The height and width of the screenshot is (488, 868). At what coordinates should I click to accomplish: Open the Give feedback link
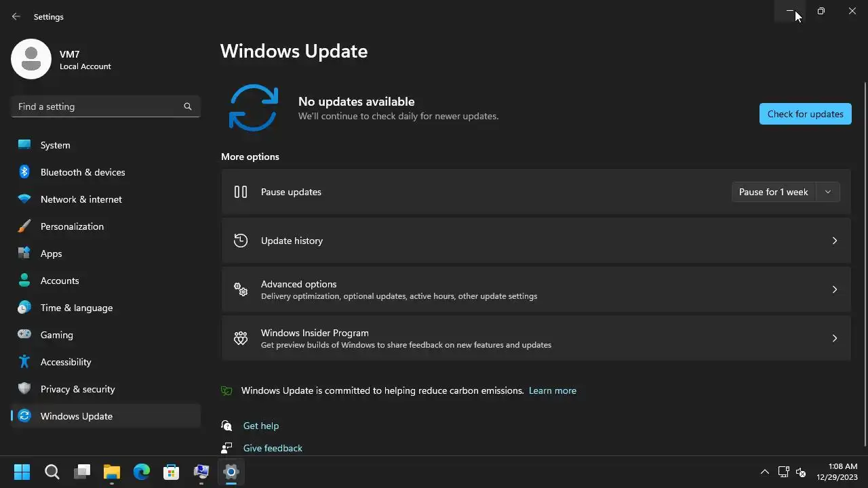click(273, 448)
